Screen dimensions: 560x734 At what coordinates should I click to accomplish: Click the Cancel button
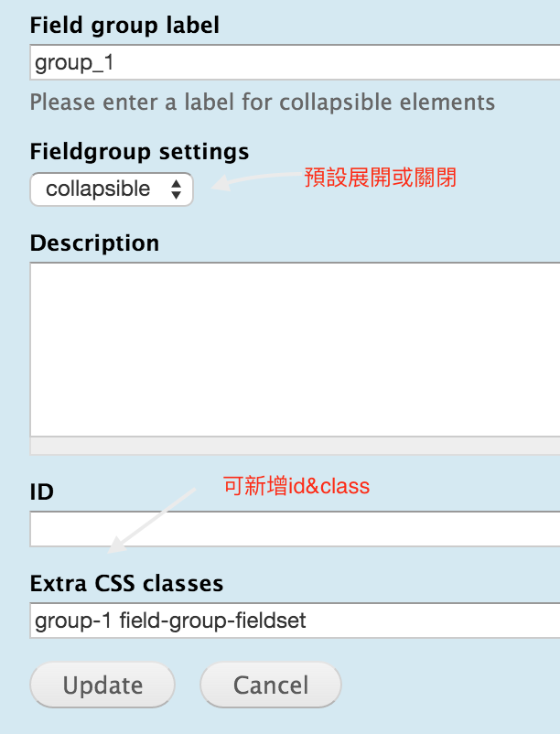[271, 685]
